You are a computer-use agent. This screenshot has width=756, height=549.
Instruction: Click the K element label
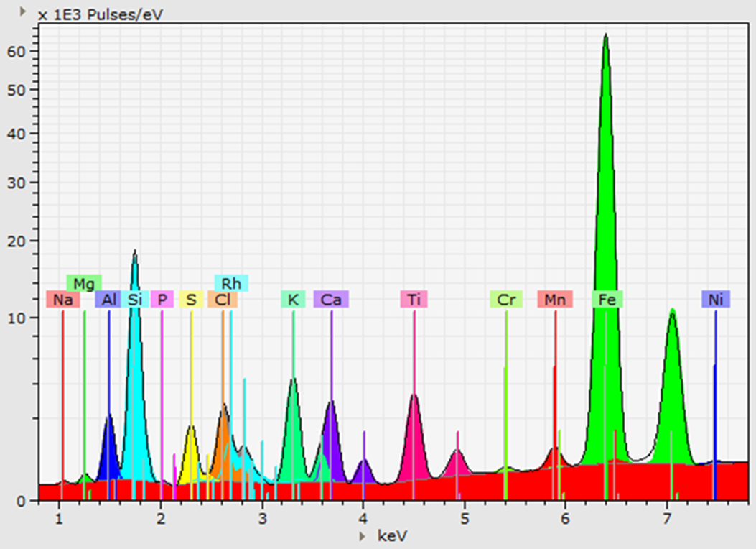293,300
